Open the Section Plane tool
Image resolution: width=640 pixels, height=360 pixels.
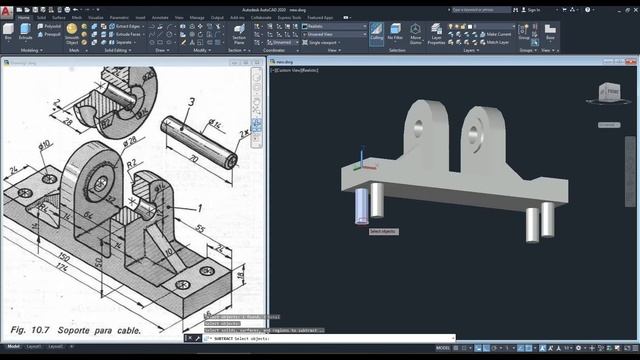[x=239, y=34]
